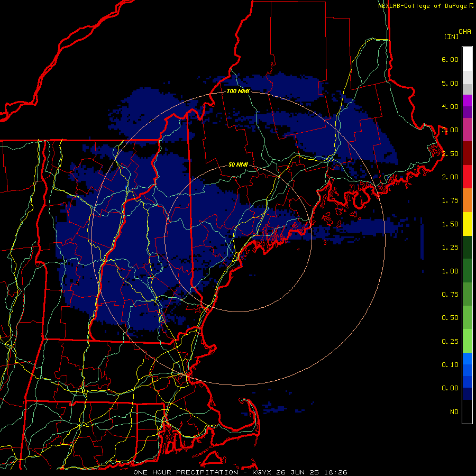Pick the white swatch in the legend
Image resolution: width=476 pixels, height=476 pixels.
pos(467,59)
